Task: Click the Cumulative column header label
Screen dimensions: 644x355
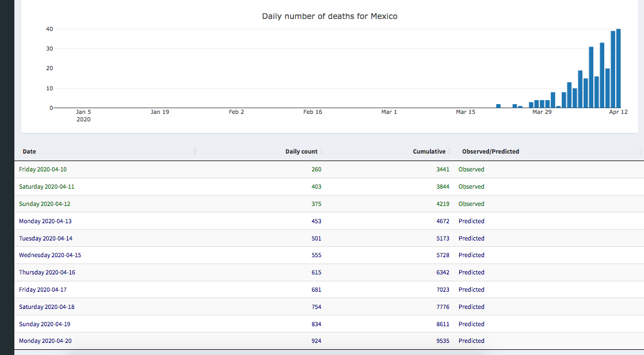Action: [x=429, y=152]
